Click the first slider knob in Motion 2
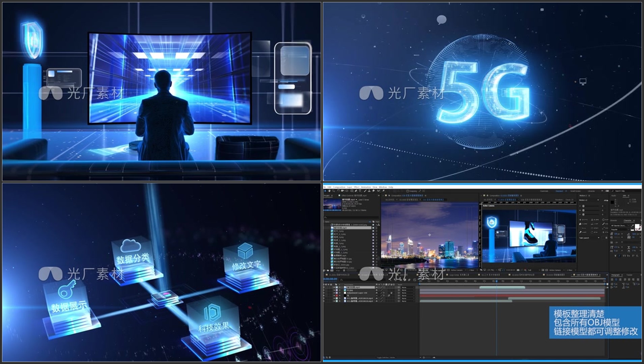Viewport: 644px width, 364px height. point(584,206)
